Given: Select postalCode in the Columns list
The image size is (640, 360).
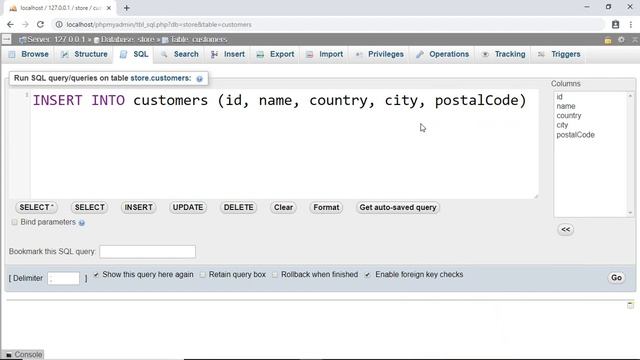Looking at the screenshot, I should click(575, 135).
